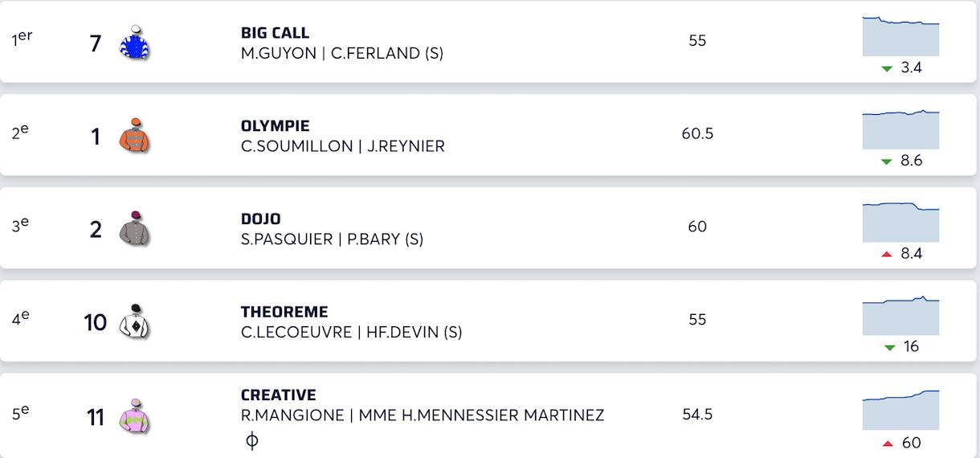Select the DOJO horse name
The height and width of the screenshot is (458, 980).
pos(260,219)
